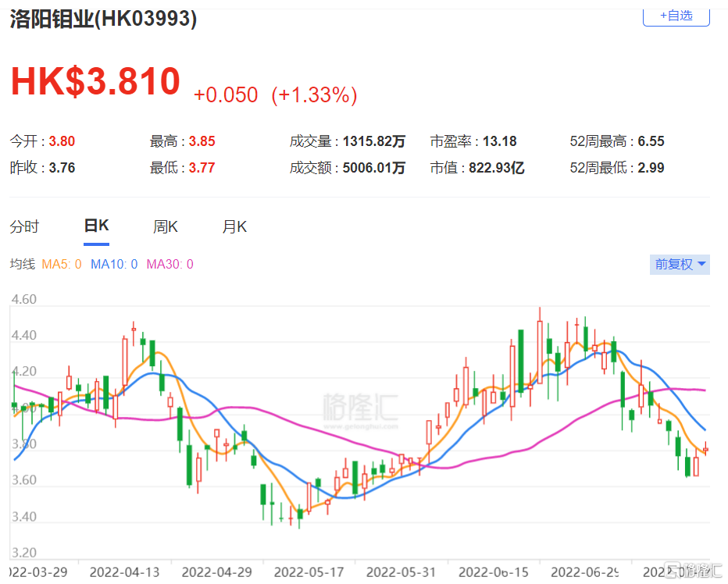Click the MA10 moving average legend
The width and height of the screenshot is (728, 584).
click(x=114, y=264)
